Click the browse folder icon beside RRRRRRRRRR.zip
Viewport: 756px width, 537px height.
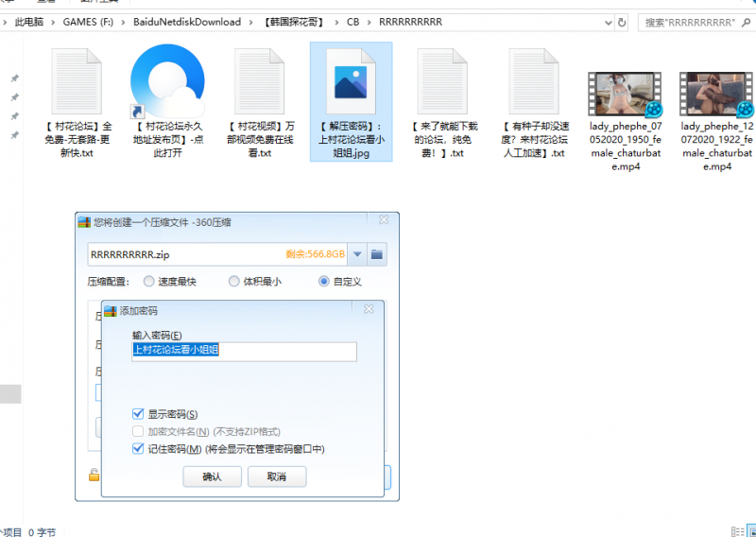(x=378, y=254)
